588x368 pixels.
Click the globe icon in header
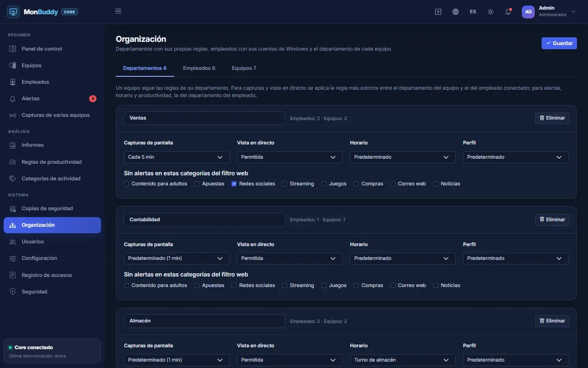tap(456, 12)
